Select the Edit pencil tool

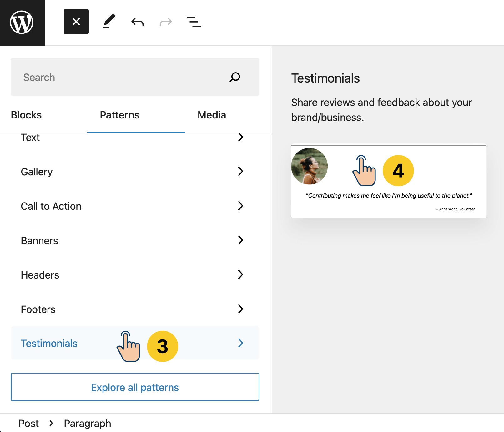click(109, 22)
